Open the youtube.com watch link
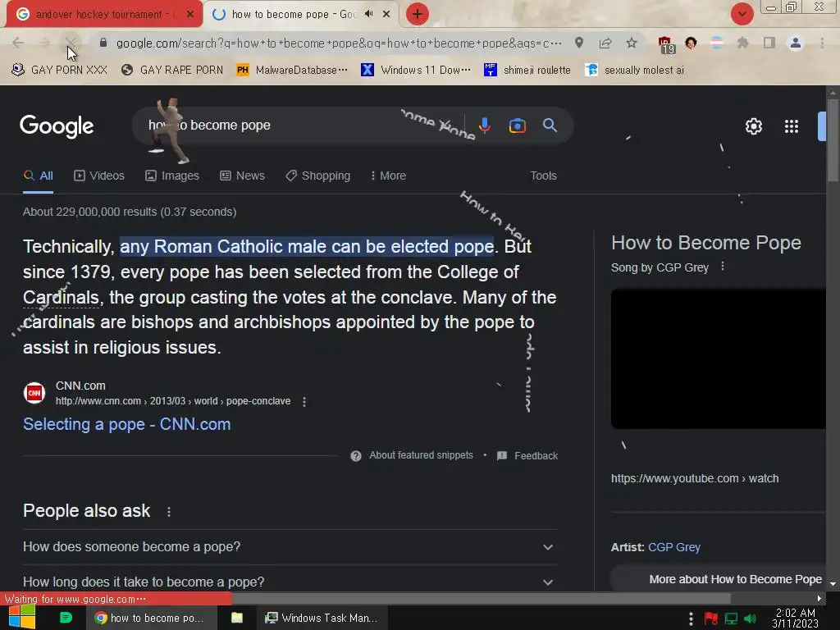Image resolution: width=840 pixels, height=630 pixels. point(695,478)
